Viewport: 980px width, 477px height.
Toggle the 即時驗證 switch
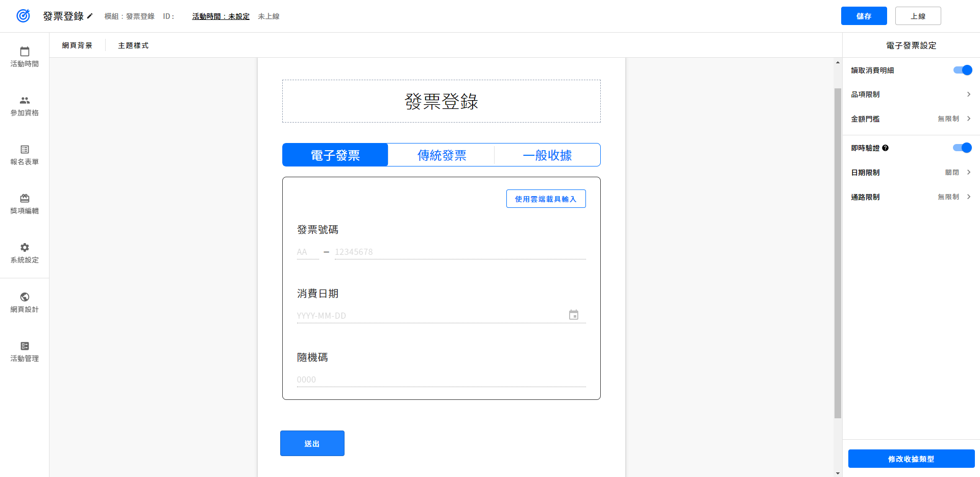click(x=963, y=148)
